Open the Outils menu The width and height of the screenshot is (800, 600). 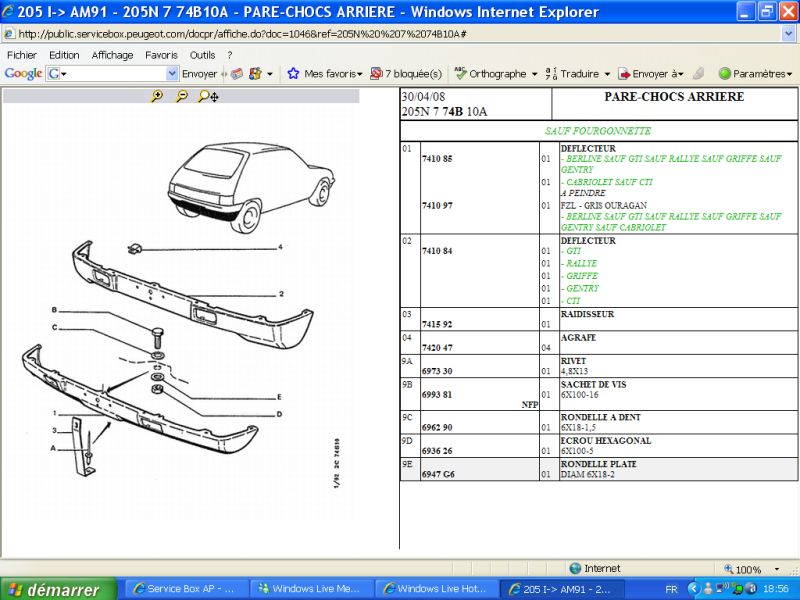(203, 55)
